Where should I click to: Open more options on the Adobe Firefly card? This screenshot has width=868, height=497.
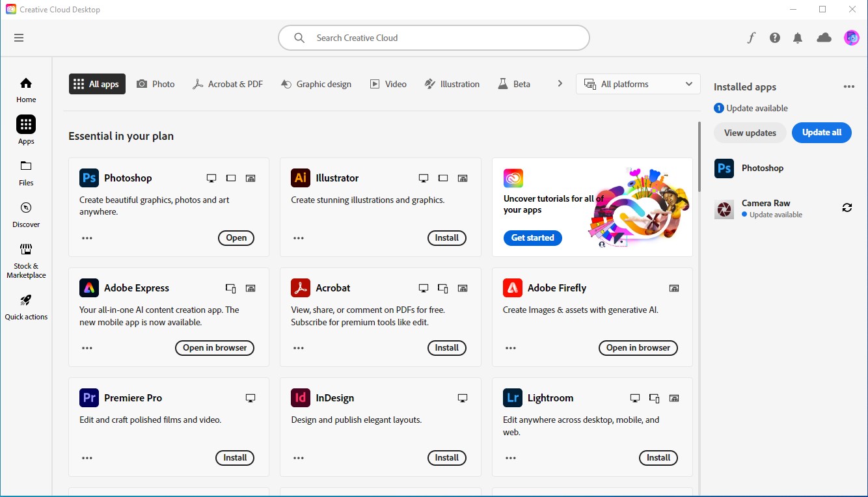(511, 348)
